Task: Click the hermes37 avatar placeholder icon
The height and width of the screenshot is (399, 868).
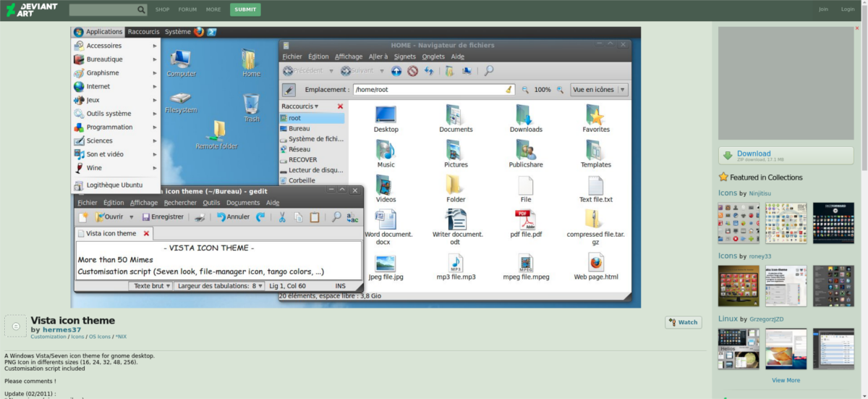Action: (x=16, y=326)
